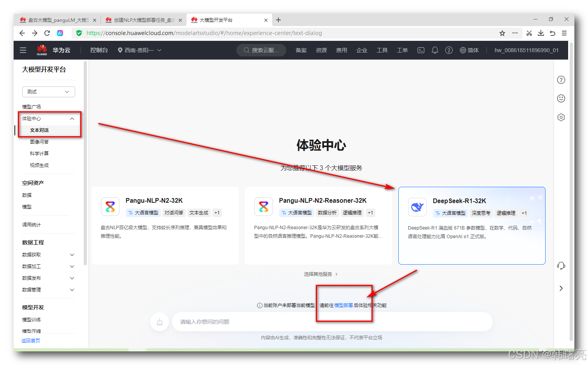Click the 模型部署 link
This screenshot has width=588, height=365.
343,305
